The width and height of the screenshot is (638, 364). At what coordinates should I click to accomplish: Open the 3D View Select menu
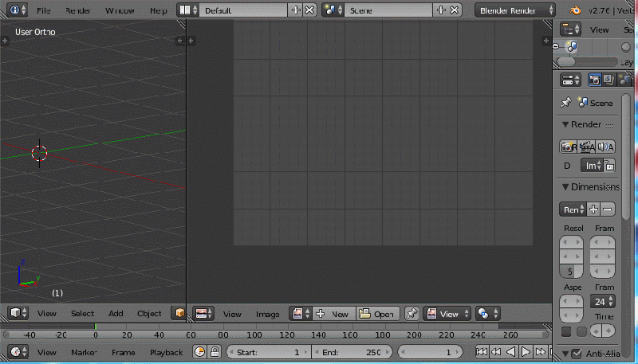pyautogui.click(x=82, y=313)
